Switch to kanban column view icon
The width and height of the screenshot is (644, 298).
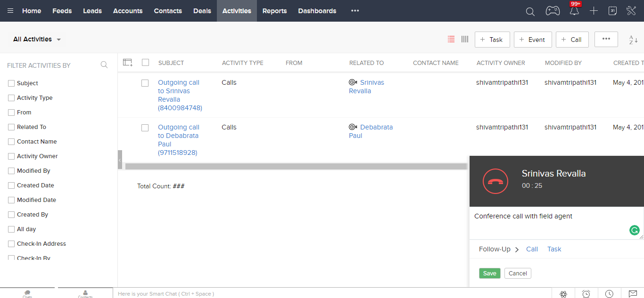(x=465, y=40)
